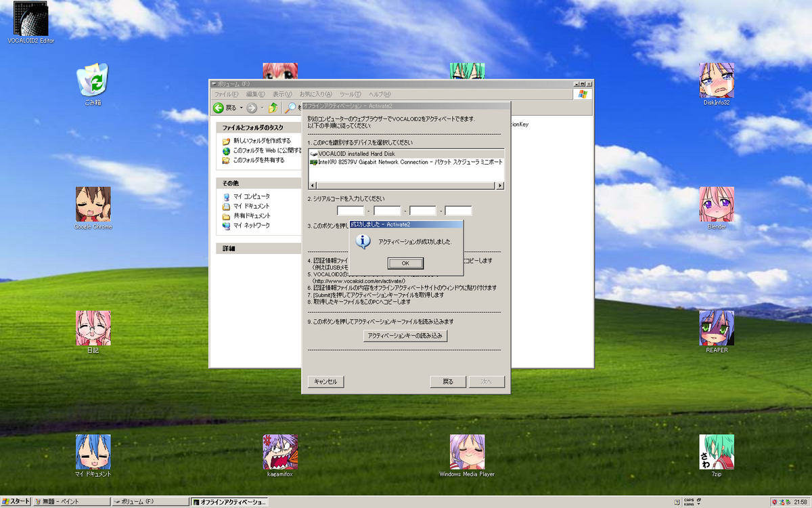Click the red security shield tray icon
812x508 pixels.
(775, 501)
